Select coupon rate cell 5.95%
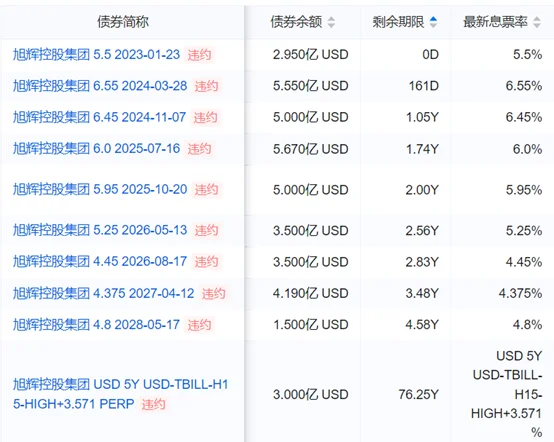The height and width of the screenshot is (442, 554). (524, 190)
